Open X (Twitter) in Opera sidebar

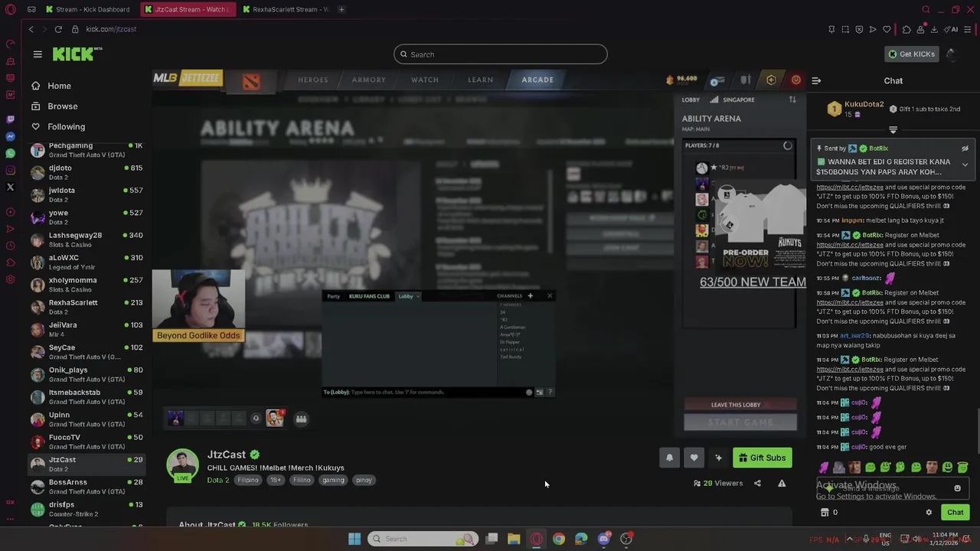click(x=10, y=187)
